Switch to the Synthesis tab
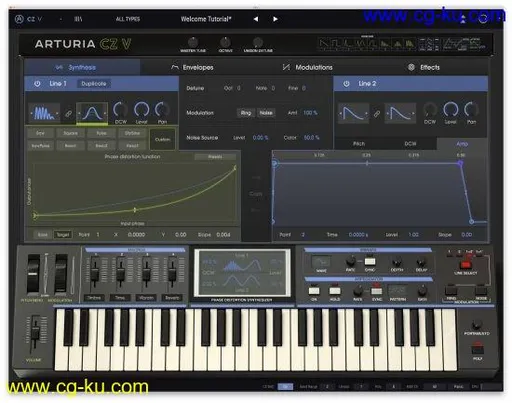Screen dimensions: 512x403 point(82,67)
